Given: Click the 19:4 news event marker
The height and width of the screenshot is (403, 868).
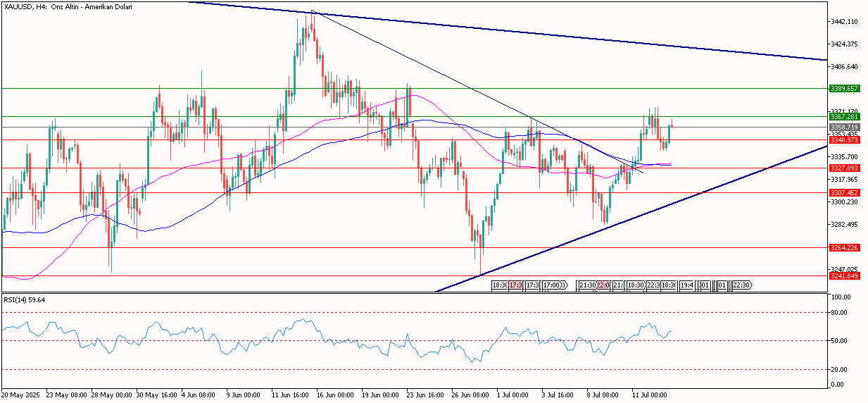Looking at the screenshot, I should (686, 285).
